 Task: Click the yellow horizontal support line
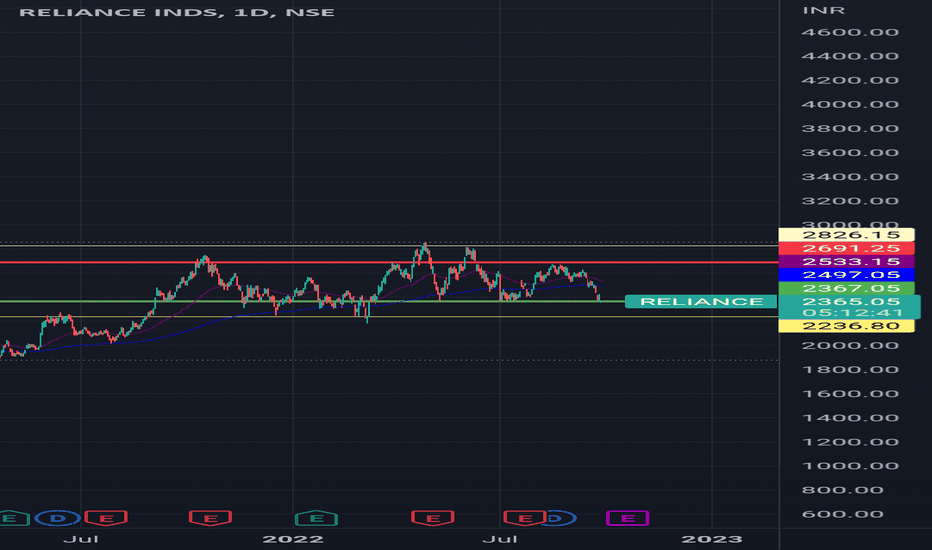(389, 317)
